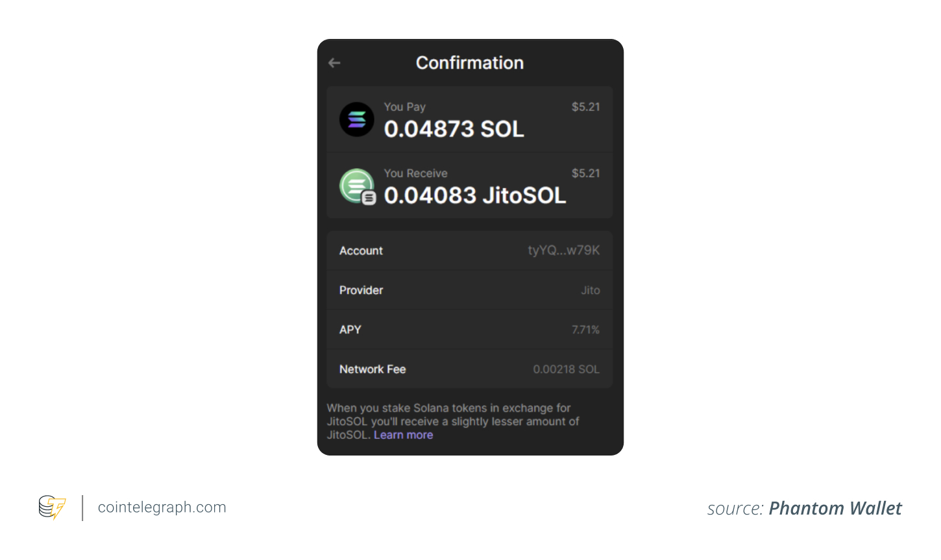Click the APY value of 7.71%
This screenshot has width=941, height=560.
[x=586, y=330]
